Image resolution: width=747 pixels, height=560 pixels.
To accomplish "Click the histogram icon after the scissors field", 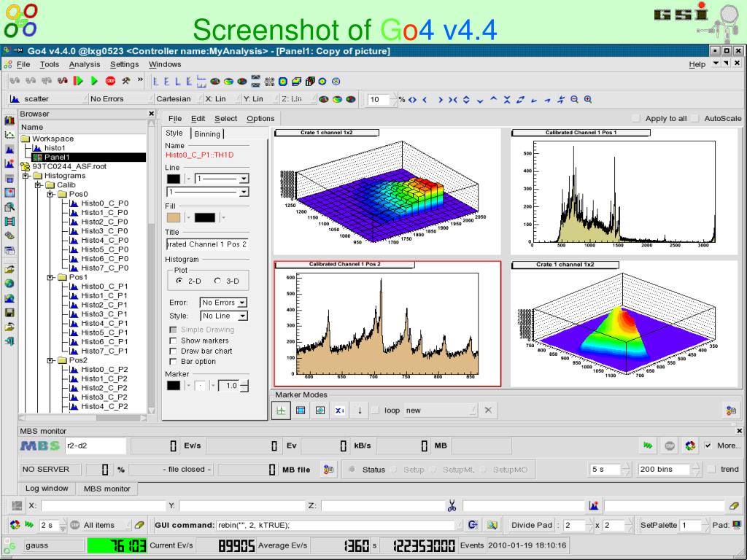I will tap(594, 506).
